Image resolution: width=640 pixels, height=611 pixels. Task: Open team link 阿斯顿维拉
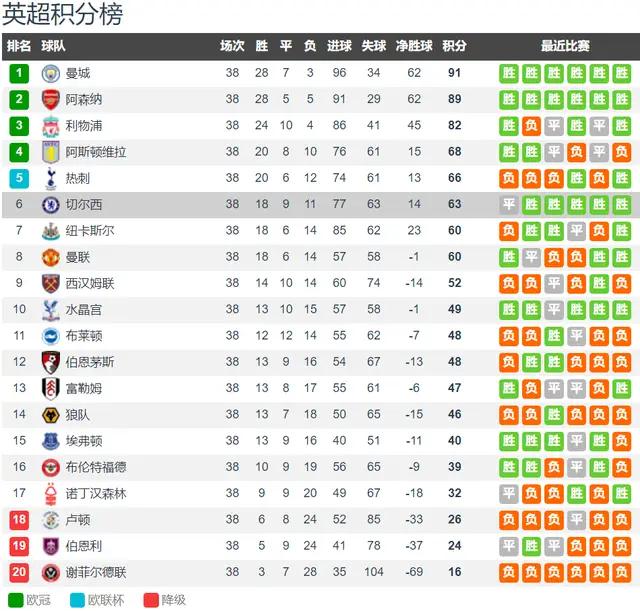[x=96, y=152]
